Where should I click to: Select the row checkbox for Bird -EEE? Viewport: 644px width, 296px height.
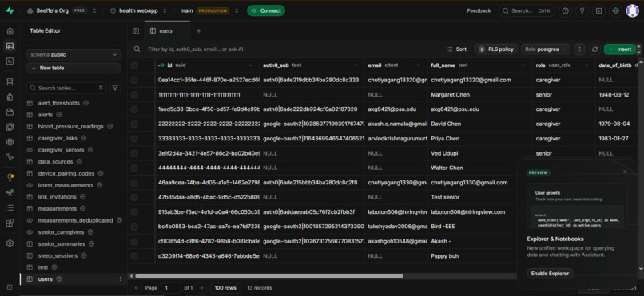point(134,227)
